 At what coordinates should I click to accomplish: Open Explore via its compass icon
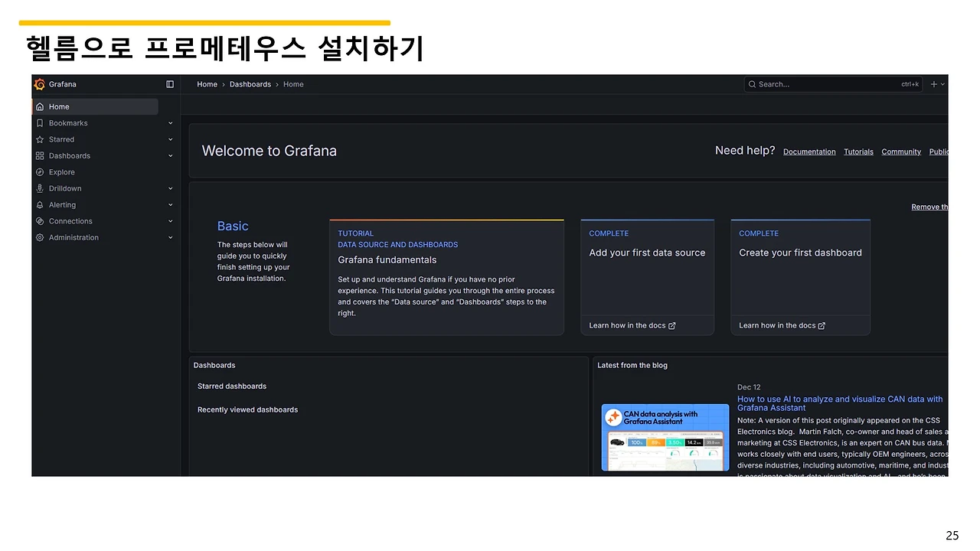(x=40, y=172)
